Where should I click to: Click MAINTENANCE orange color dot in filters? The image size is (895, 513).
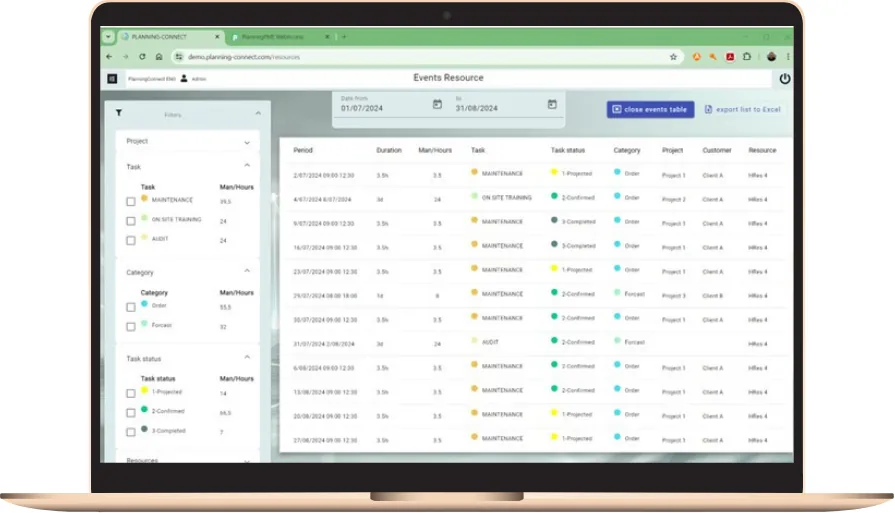click(x=144, y=199)
